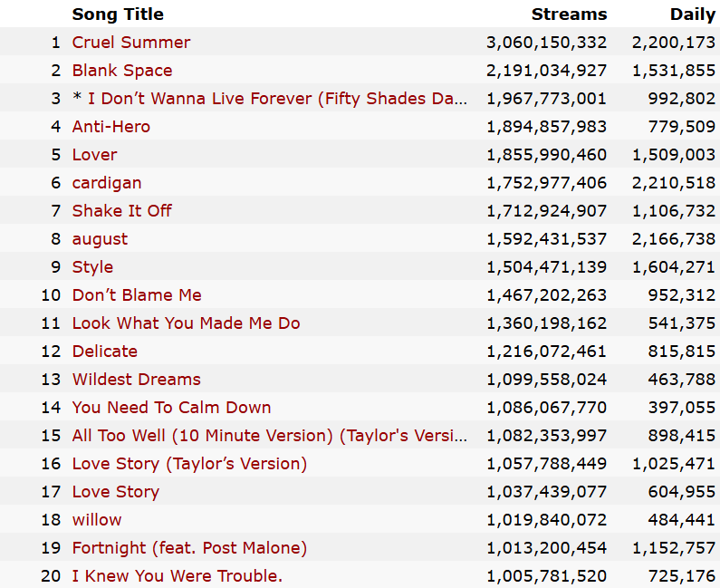This screenshot has height=588, width=720.
Task: Select the Anti-Hero song link
Action: pos(111,127)
